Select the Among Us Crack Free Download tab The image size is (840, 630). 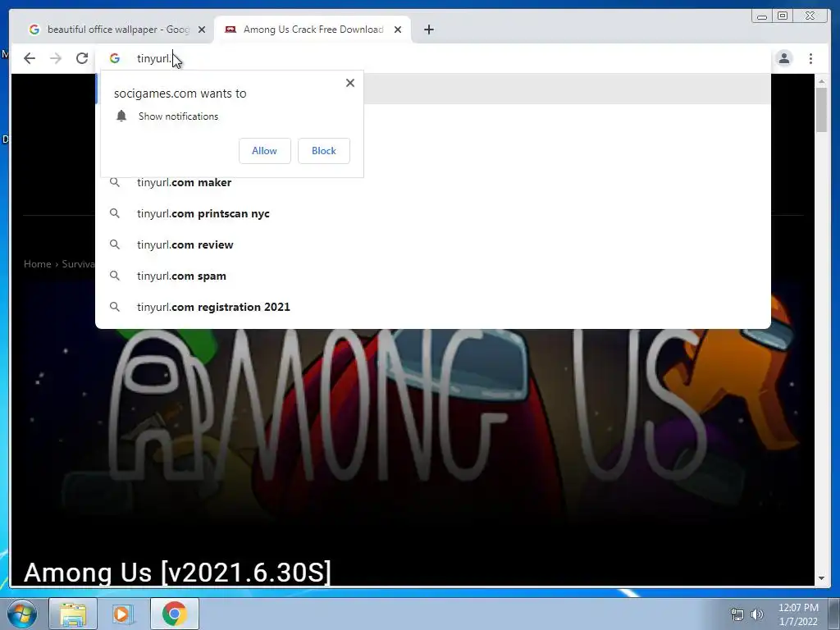tap(313, 30)
